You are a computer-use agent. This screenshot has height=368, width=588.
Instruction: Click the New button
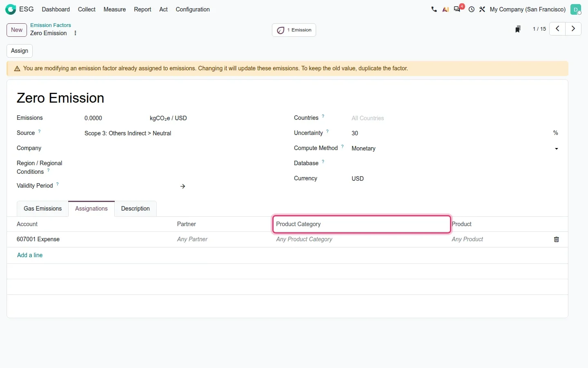point(17,30)
